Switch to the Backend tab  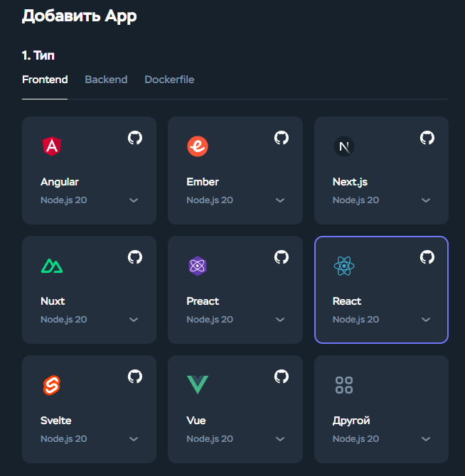point(106,80)
